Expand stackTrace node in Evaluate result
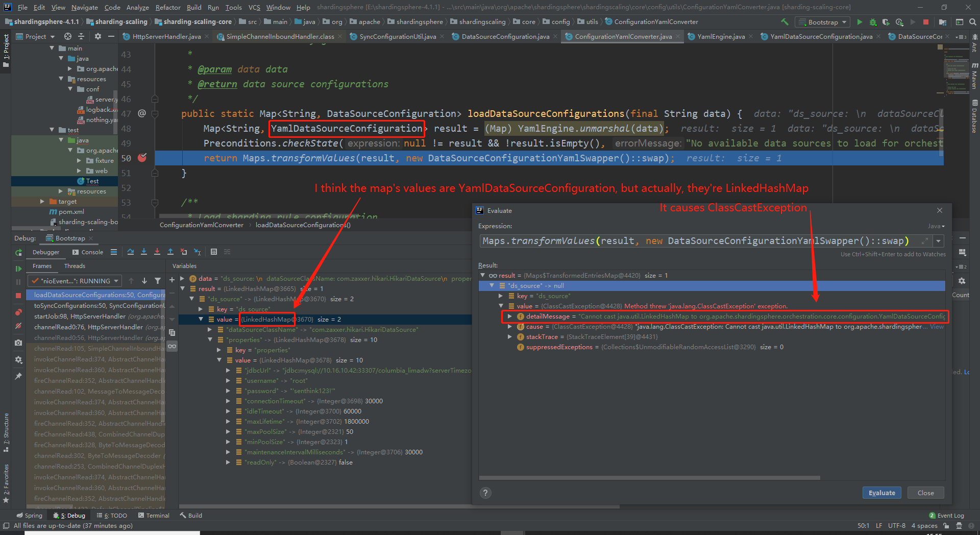980x535 pixels. [x=509, y=336]
